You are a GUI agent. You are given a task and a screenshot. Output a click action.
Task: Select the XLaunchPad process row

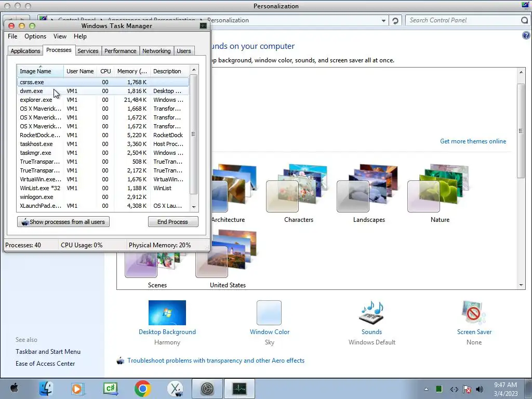[x=103, y=206]
